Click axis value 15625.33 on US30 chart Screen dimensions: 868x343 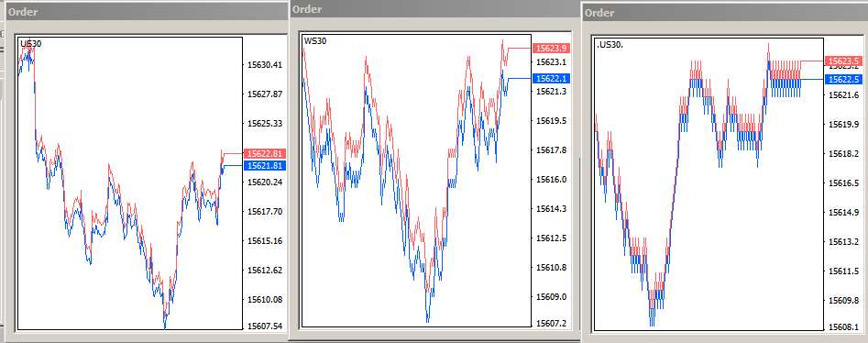pyautogui.click(x=265, y=123)
